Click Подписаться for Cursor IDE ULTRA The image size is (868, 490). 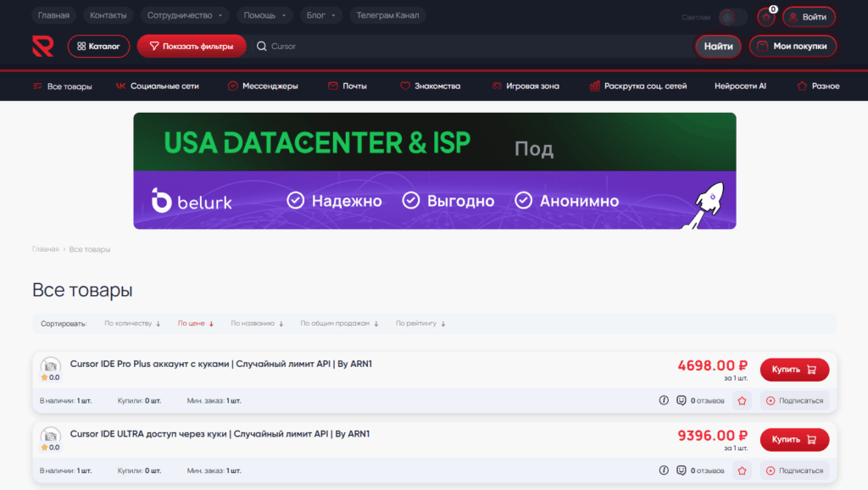794,471
